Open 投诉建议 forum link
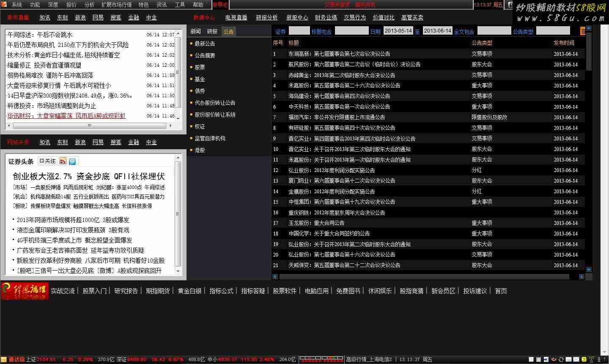The width and height of the screenshot is (609, 364). [x=475, y=291]
